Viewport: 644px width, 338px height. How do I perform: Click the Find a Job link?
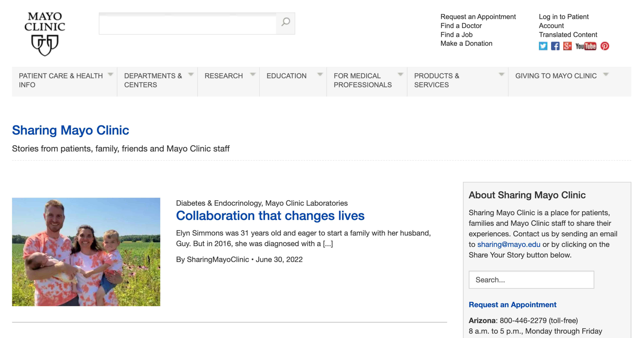tap(456, 35)
